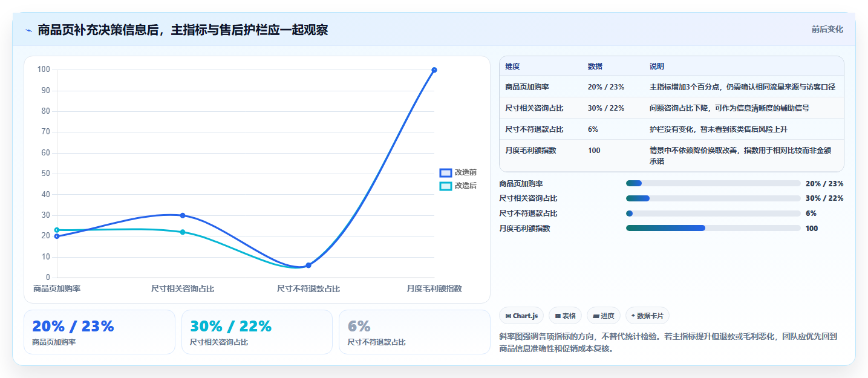The height and width of the screenshot is (378, 868).
Task: Click the 改造前 data point at 20
Action: [57, 236]
